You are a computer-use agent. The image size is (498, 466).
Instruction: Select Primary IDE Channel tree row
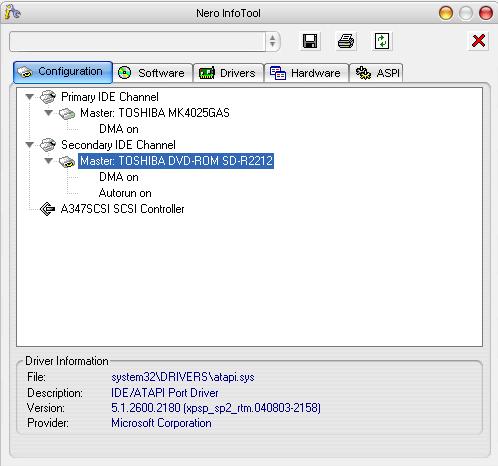pos(110,97)
